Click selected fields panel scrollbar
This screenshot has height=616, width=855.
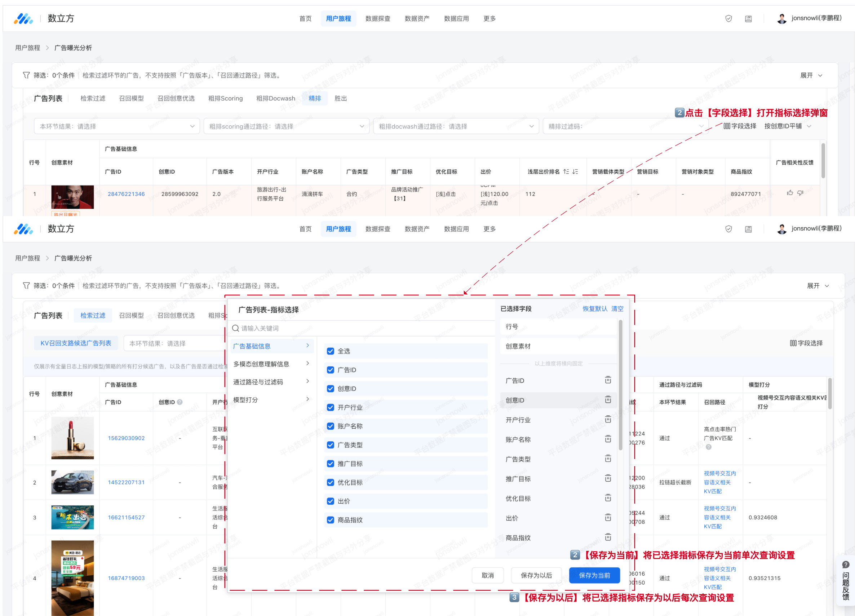click(x=620, y=384)
